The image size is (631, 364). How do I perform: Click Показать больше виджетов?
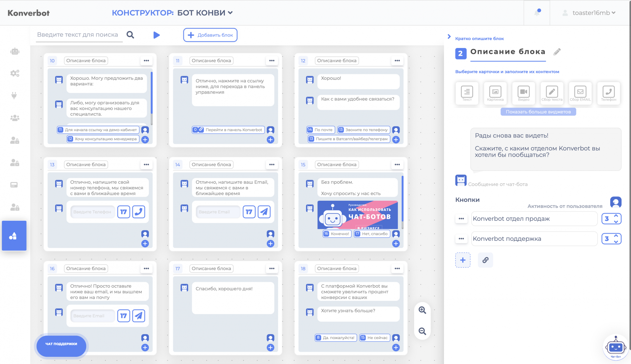(x=538, y=112)
